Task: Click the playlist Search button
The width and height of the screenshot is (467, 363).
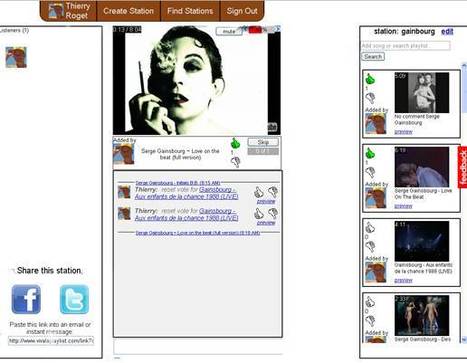Action: click(373, 57)
